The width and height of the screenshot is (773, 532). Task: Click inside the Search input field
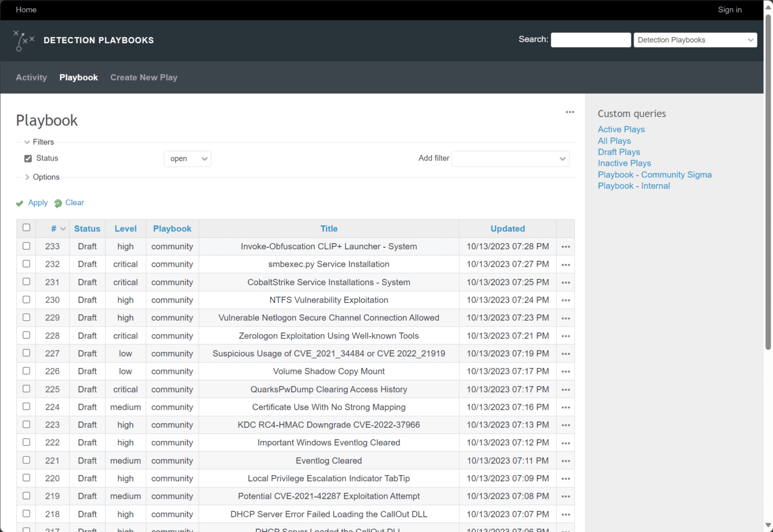pyautogui.click(x=590, y=39)
